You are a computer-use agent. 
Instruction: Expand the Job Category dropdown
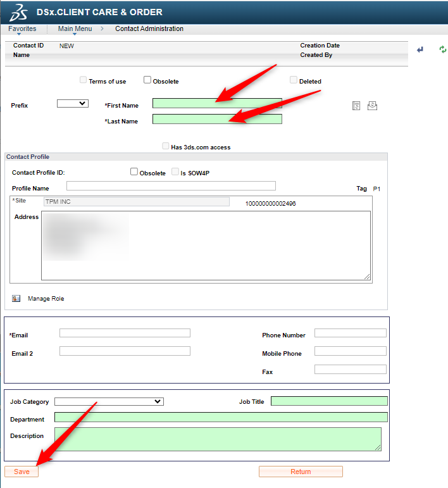click(109, 401)
